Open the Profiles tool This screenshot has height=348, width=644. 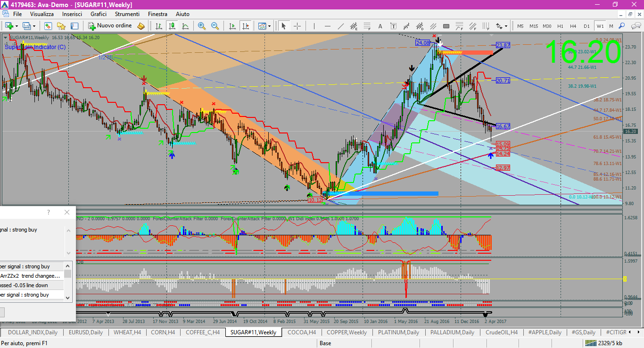[x=26, y=26]
